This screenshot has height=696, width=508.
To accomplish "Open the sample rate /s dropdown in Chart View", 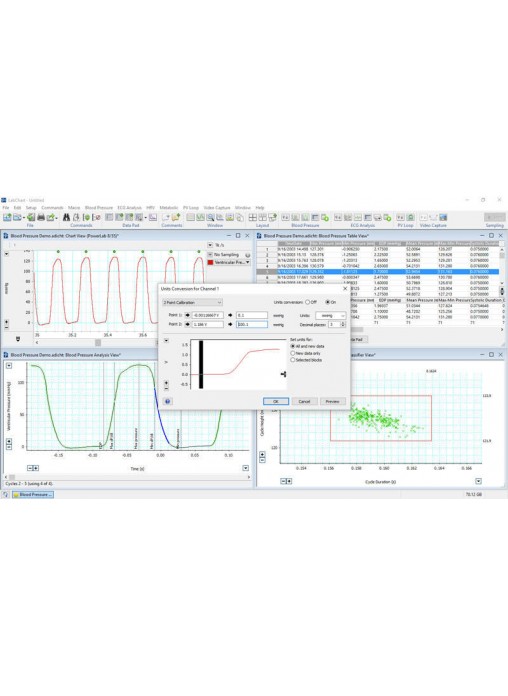I will pos(210,245).
